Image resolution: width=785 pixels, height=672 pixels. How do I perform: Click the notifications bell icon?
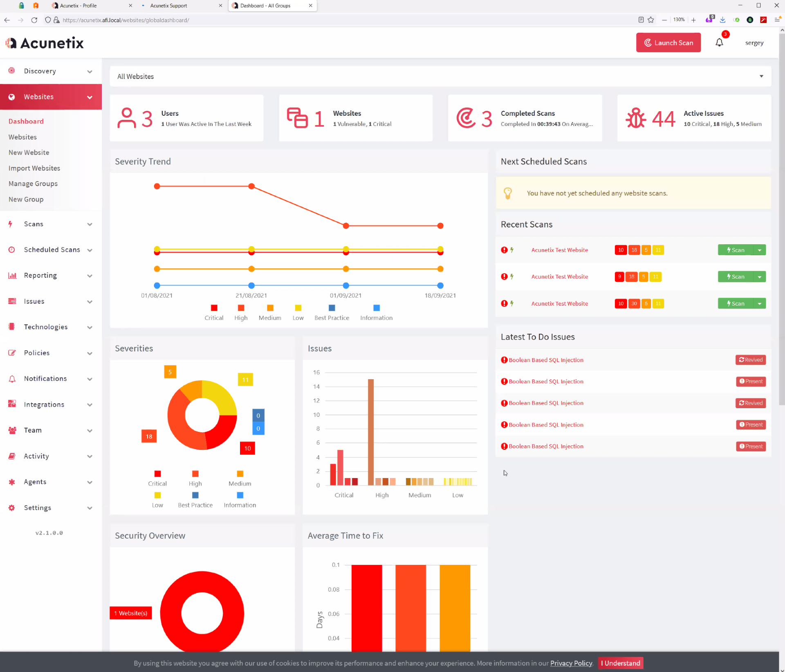719,43
